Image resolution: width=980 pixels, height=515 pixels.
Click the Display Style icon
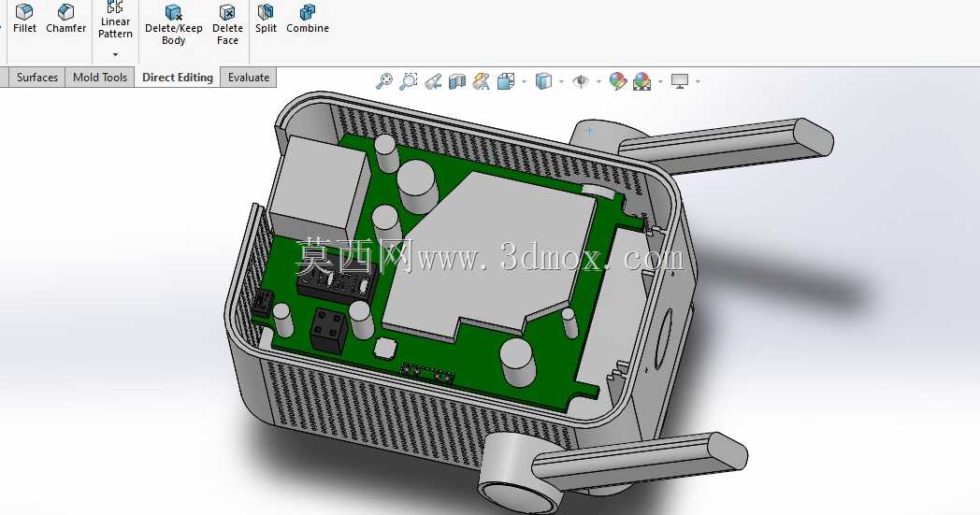[x=543, y=81]
